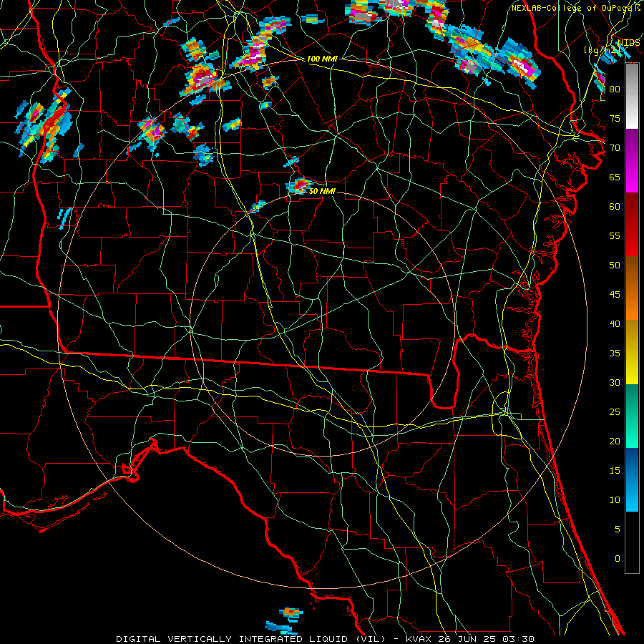Screen dimensions: 644x644
Task: Click the [kg/m2] unit label
Action: pyautogui.click(x=602, y=50)
